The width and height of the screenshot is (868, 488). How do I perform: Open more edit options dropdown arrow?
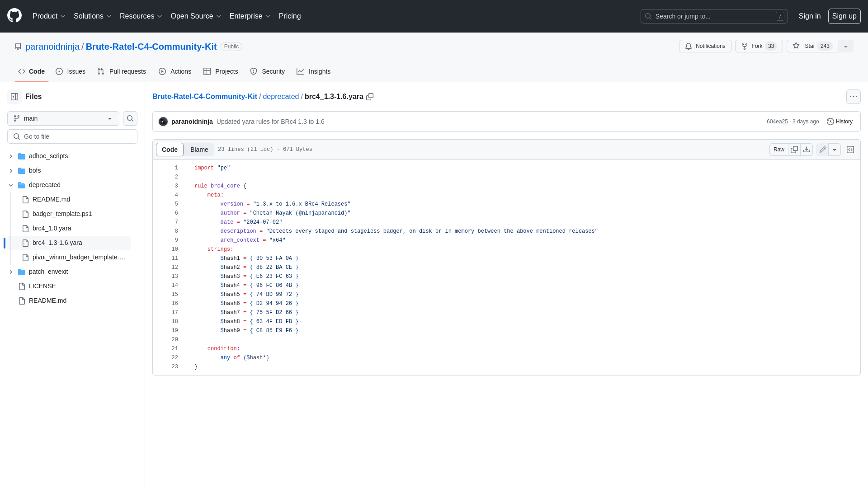tap(835, 150)
